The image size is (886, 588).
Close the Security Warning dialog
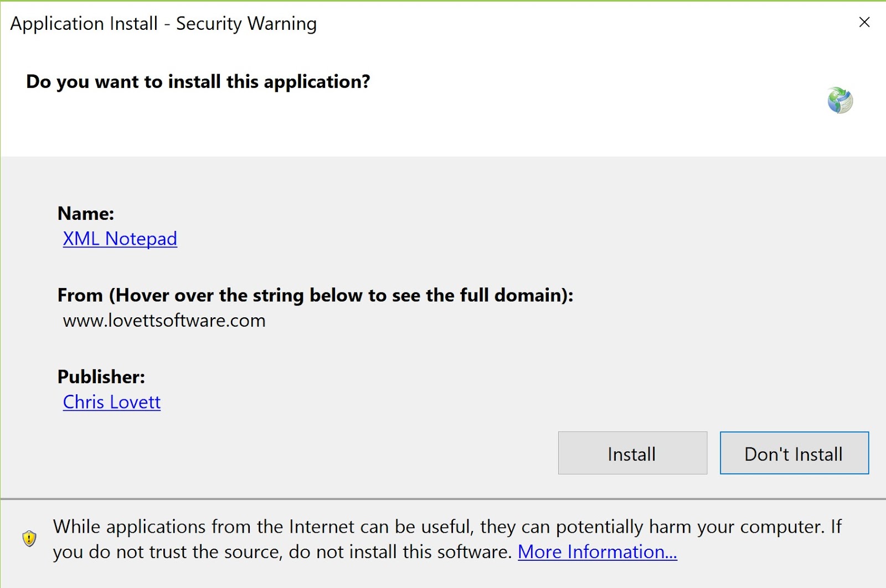coord(864,22)
